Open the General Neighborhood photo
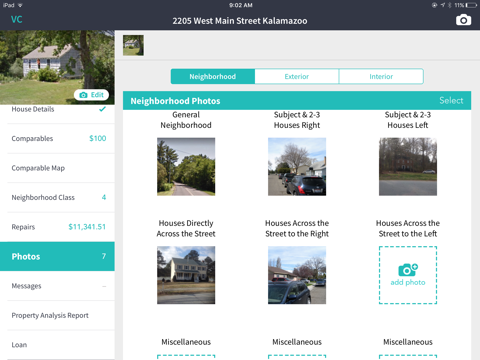 coord(186,167)
